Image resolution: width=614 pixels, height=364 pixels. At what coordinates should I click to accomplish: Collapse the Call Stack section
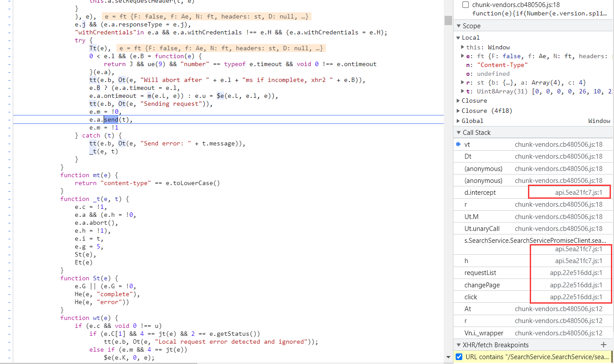coord(458,133)
